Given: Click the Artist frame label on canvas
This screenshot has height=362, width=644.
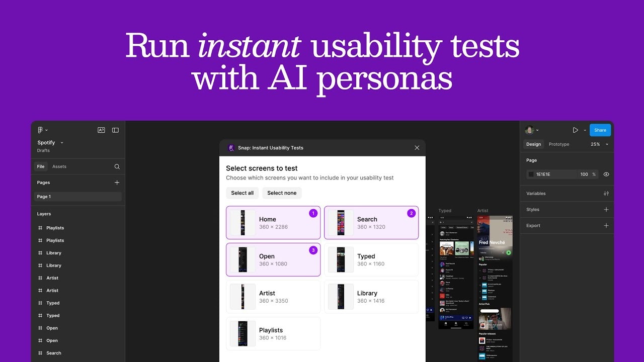Looking at the screenshot, I should tap(483, 211).
